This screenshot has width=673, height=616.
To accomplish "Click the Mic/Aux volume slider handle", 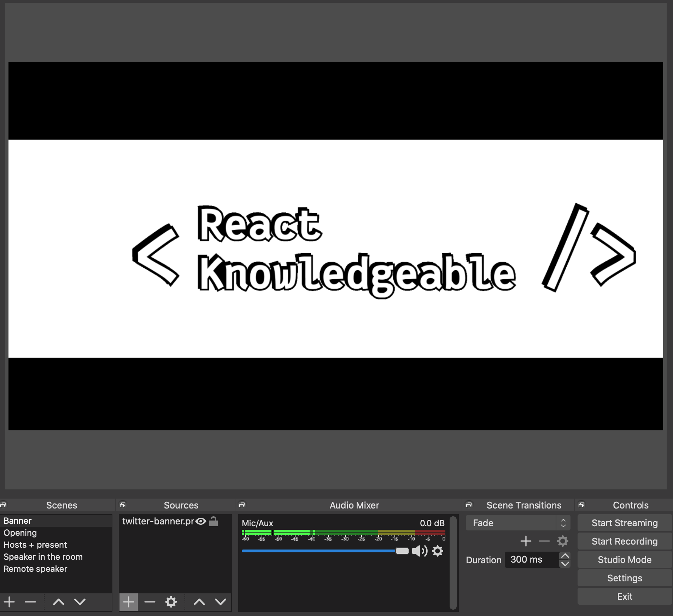I will 402,551.
